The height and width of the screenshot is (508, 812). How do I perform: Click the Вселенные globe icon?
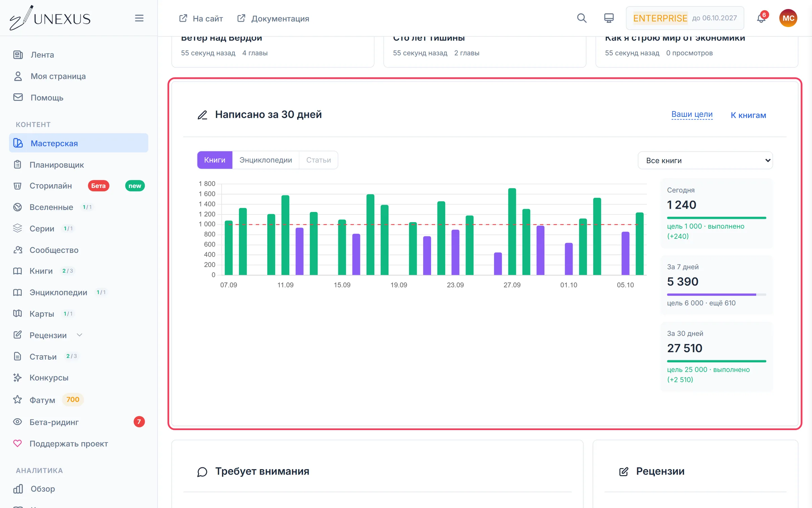point(18,207)
